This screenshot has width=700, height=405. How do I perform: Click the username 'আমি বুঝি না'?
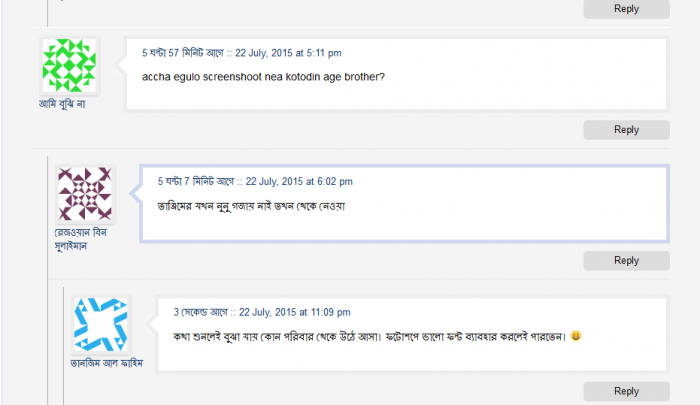[x=62, y=104]
